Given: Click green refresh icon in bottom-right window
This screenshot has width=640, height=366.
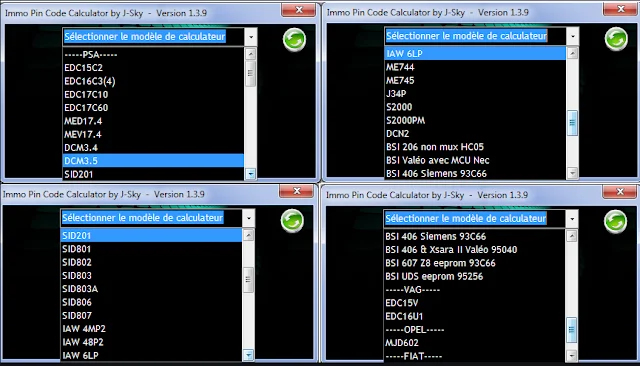Looking at the screenshot, I should 615,222.
